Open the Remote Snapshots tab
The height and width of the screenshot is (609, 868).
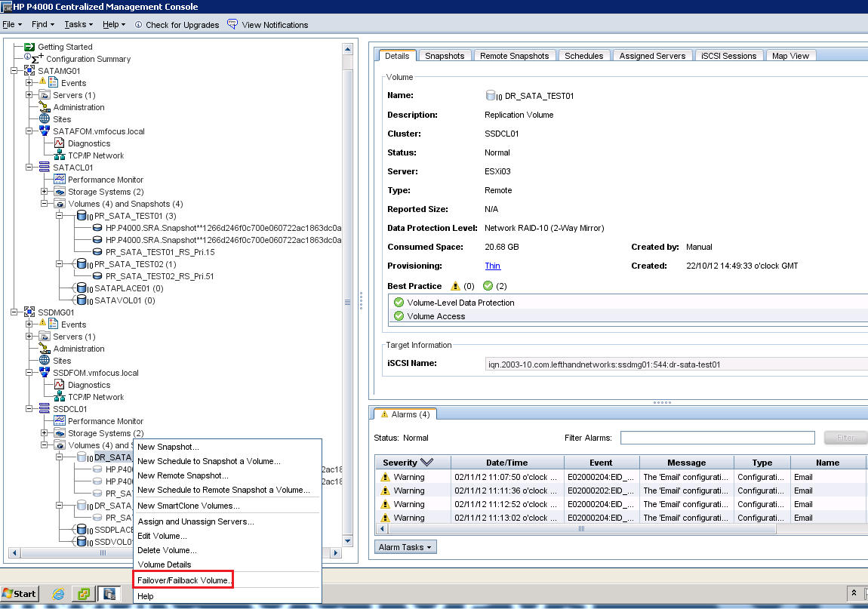(514, 56)
